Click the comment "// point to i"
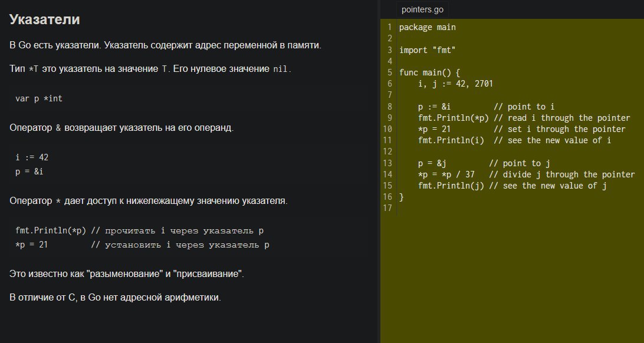Screen dimensions: 644x343 tap(524, 107)
